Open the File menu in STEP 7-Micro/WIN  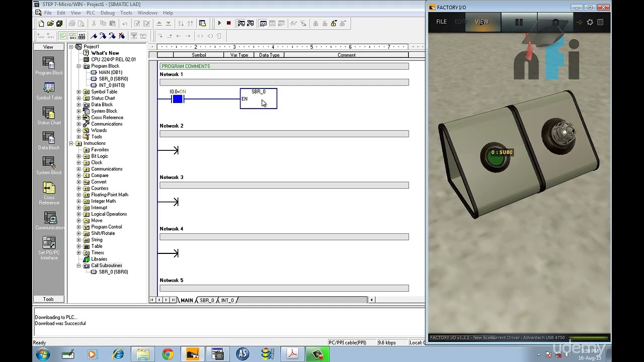point(48,13)
